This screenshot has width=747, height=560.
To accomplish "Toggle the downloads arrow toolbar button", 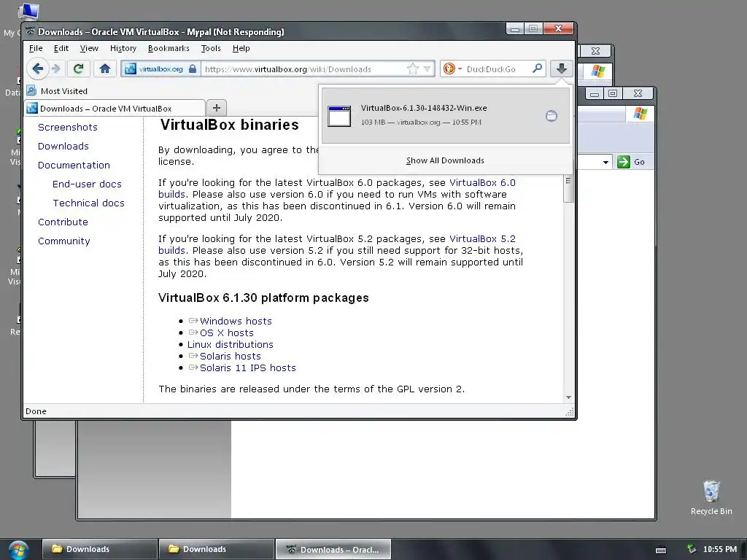I will click(561, 69).
